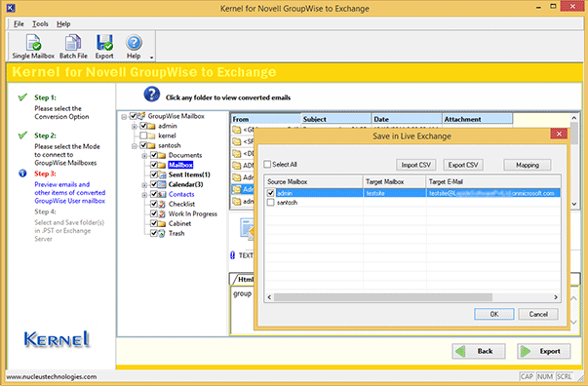Click the Cabinet folder icon
This screenshot has height=386, width=588.
[x=162, y=223]
